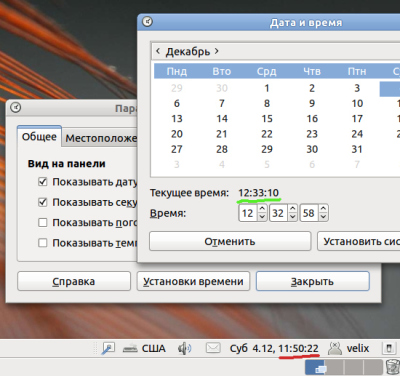Select December 17 in the calendar
Viewport: 400px width, 376px height.
(x=357, y=119)
